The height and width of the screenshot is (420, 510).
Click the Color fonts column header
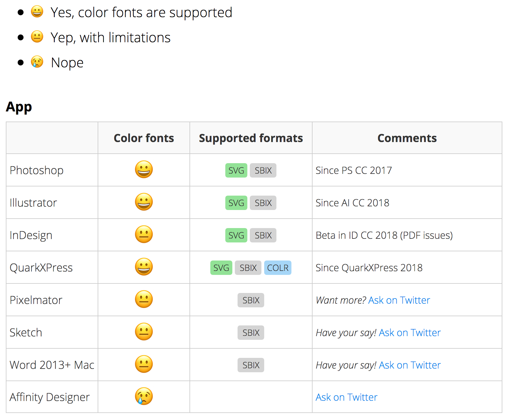click(x=144, y=138)
